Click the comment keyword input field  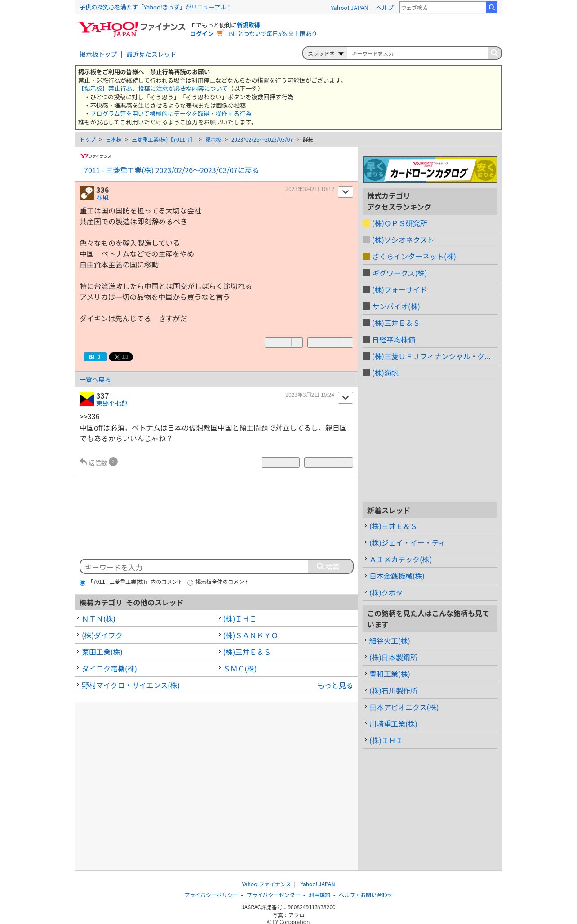194,567
